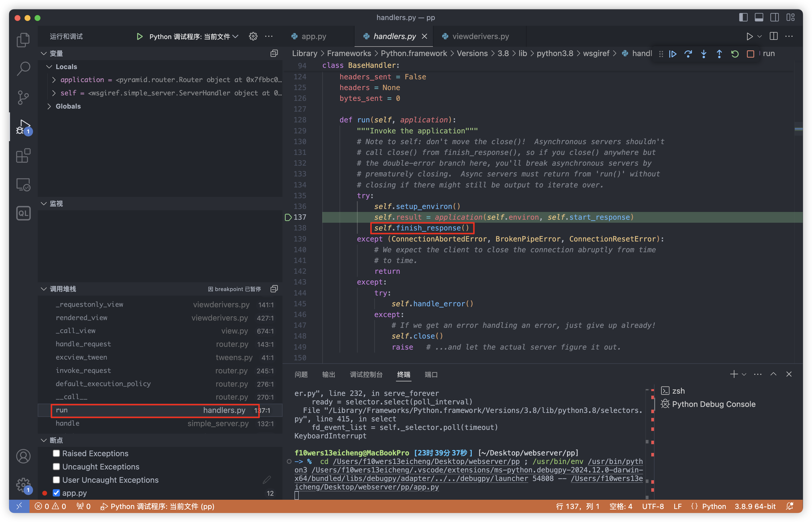The width and height of the screenshot is (812, 522).
Task: Switch to 输出 panel tab
Action: [x=328, y=374]
